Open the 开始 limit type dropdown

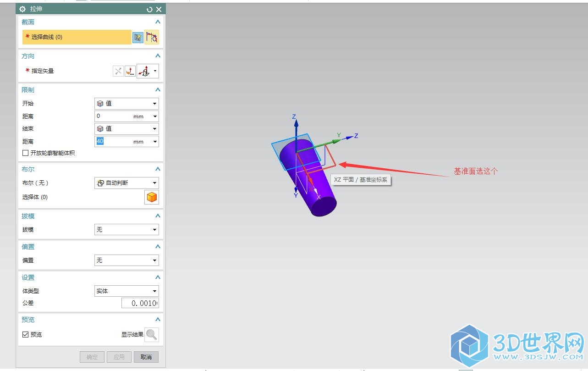coord(126,104)
